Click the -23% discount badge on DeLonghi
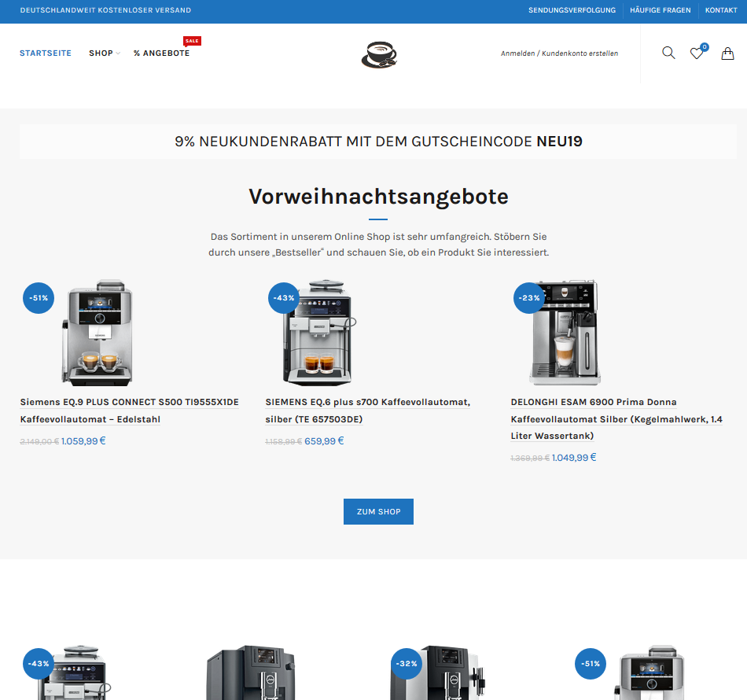The image size is (747, 700). tap(529, 298)
